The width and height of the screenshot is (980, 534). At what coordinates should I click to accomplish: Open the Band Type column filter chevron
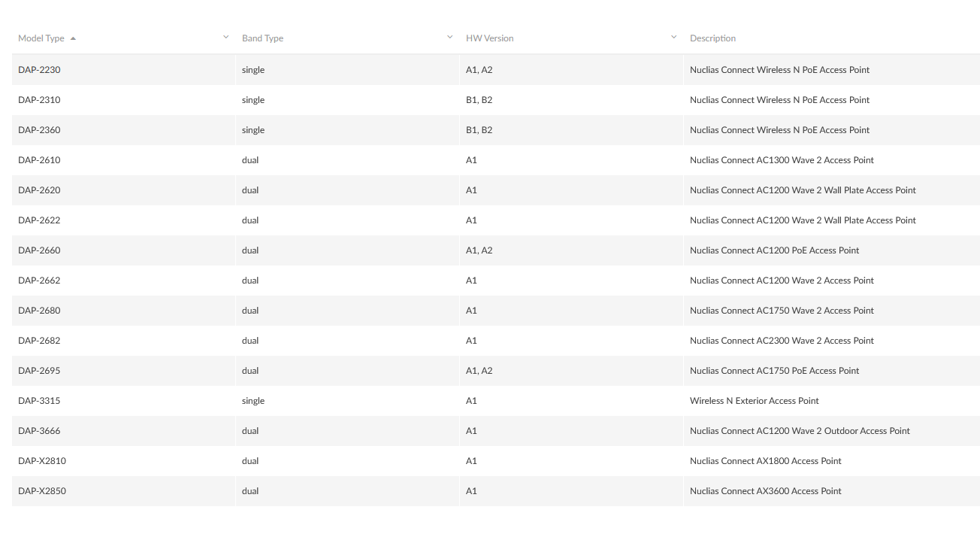(449, 37)
